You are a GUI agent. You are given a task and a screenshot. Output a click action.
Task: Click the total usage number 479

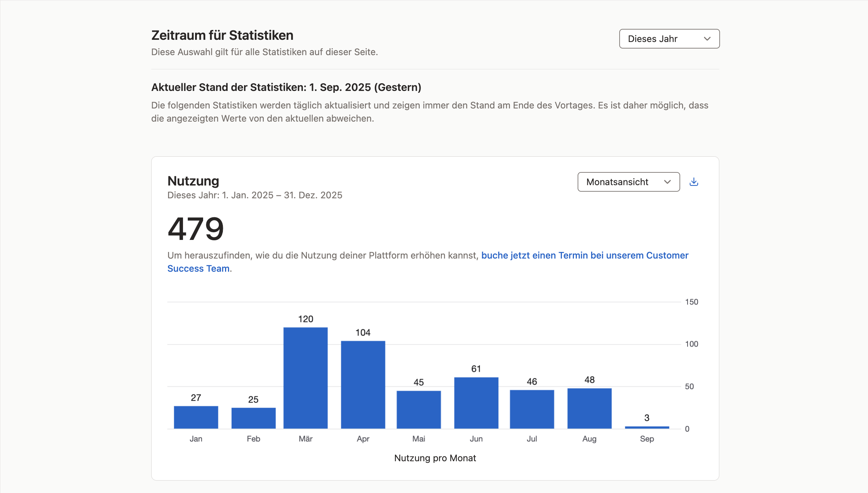195,229
